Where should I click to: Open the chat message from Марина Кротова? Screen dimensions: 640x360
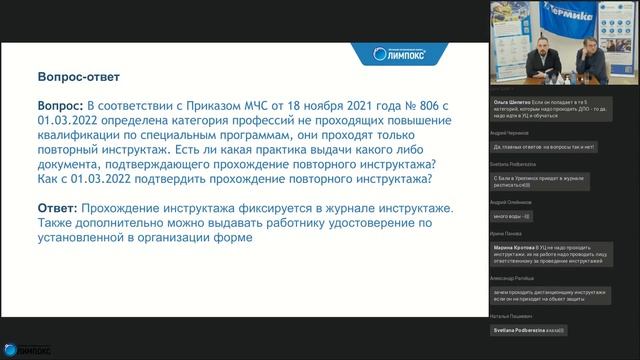point(551,254)
